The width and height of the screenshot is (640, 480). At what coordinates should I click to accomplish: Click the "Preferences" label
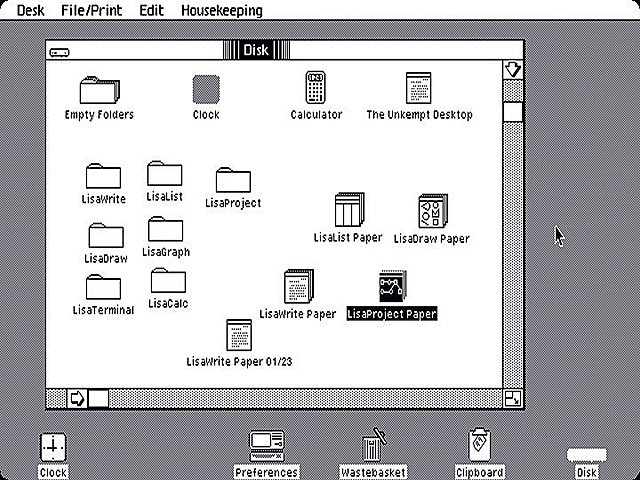click(267, 472)
